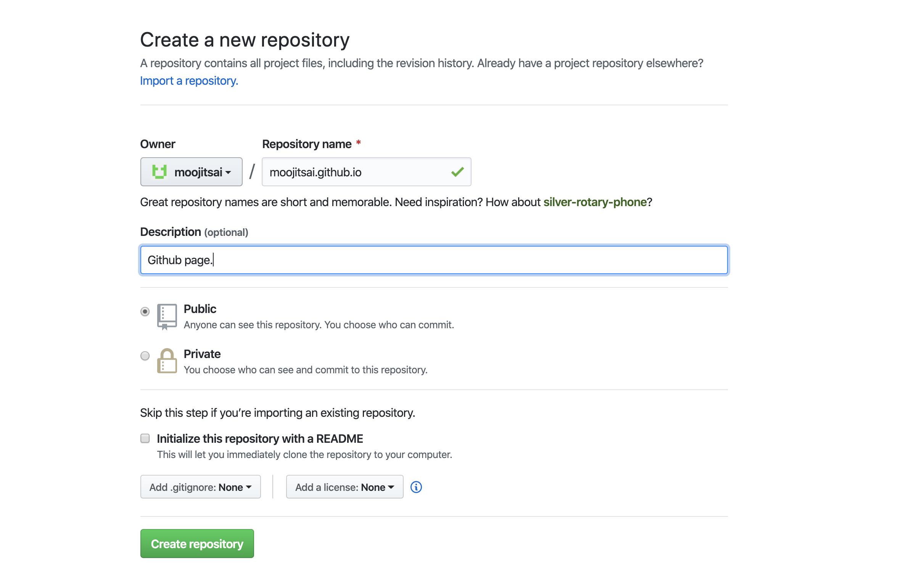Click the moojitsai avatar icon

(x=159, y=172)
